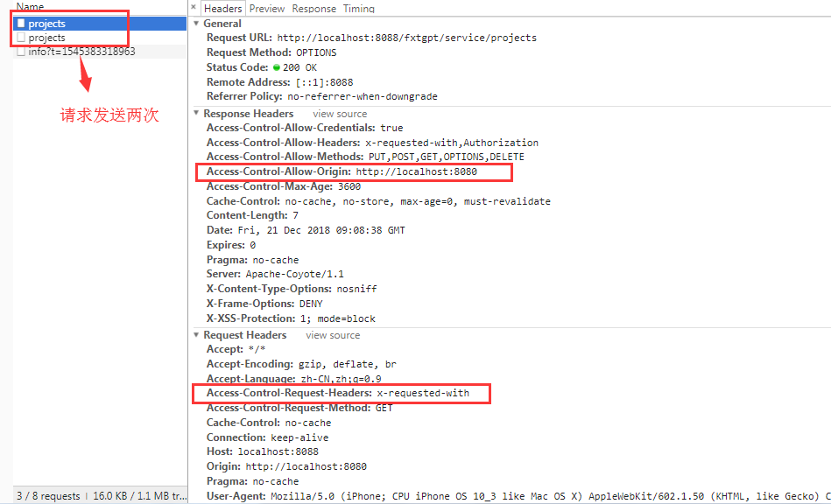Open the Preview tab
The height and width of the screenshot is (504, 831).
pos(266,9)
